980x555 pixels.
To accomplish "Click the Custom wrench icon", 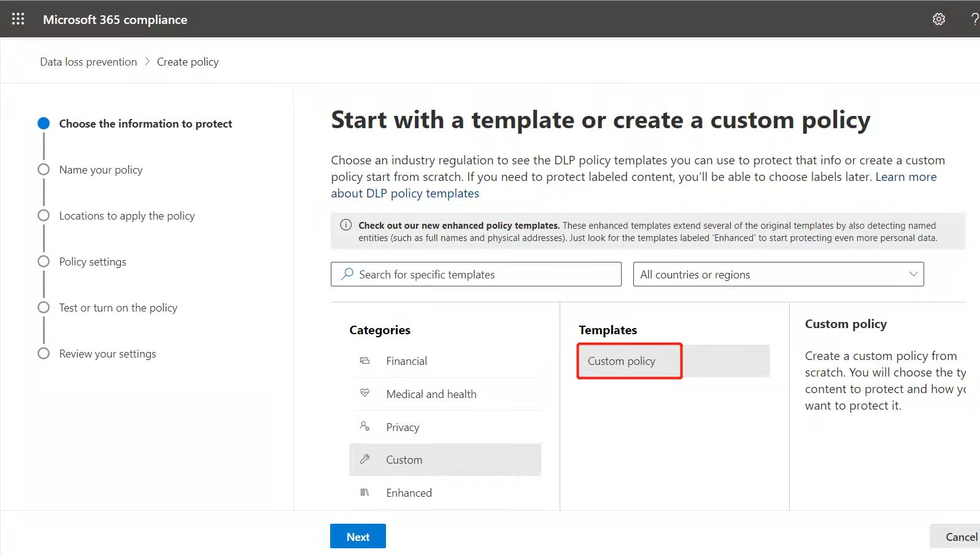I will (x=365, y=459).
